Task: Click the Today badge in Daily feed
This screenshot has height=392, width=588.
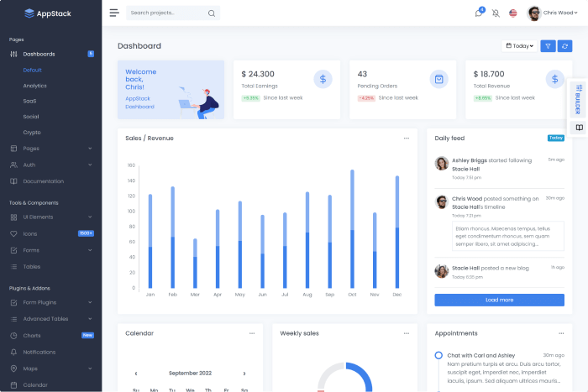Action: (556, 138)
